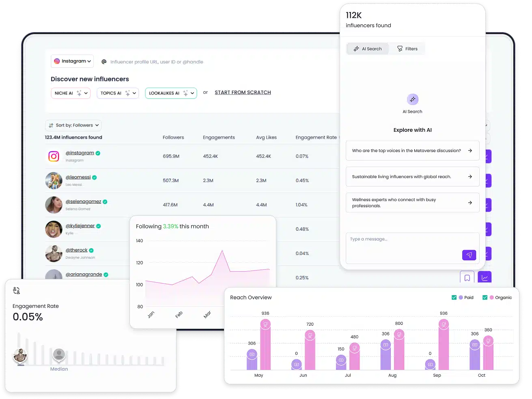
Task: Click the AI Search sparkle circle icon
Action: click(412, 99)
